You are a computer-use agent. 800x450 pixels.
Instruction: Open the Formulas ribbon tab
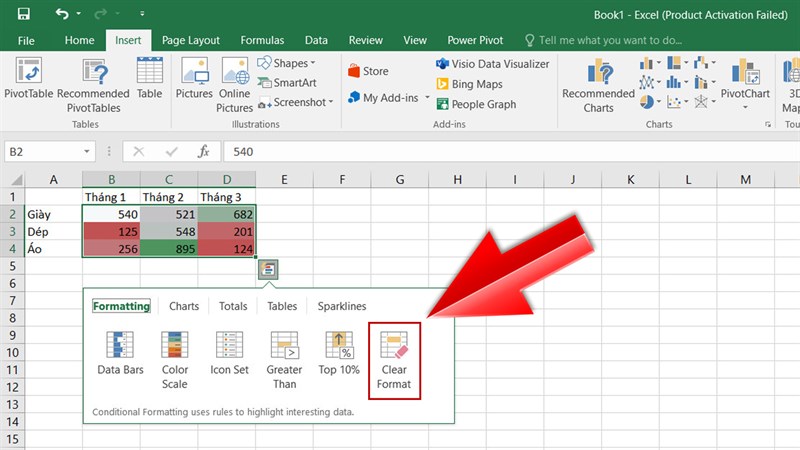pos(262,40)
